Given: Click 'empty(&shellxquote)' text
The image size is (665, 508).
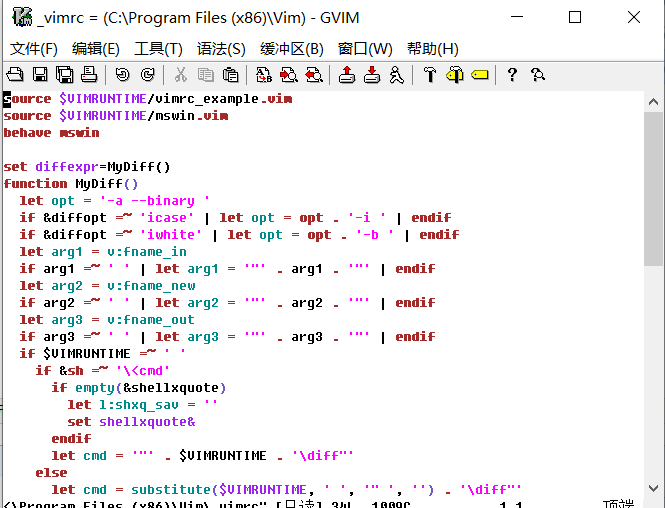Looking at the screenshot, I should pyautogui.click(x=151, y=388).
